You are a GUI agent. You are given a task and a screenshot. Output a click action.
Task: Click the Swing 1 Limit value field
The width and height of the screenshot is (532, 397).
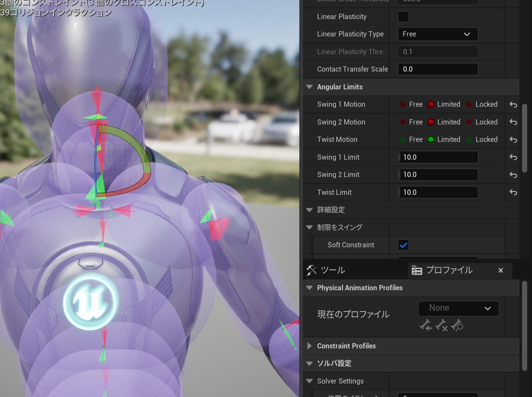438,157
